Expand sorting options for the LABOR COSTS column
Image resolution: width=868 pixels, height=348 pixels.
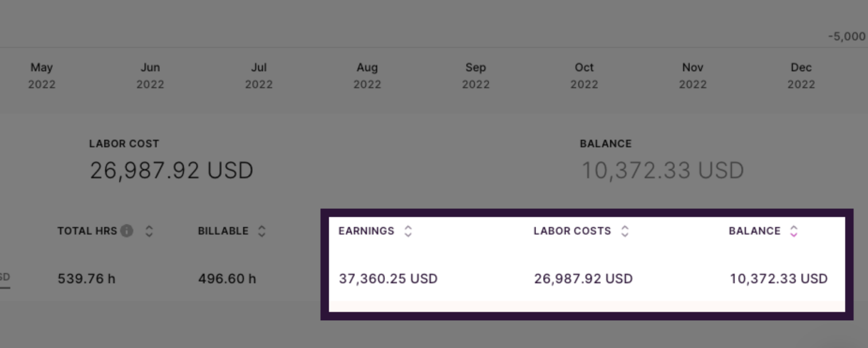click(625, 231)
